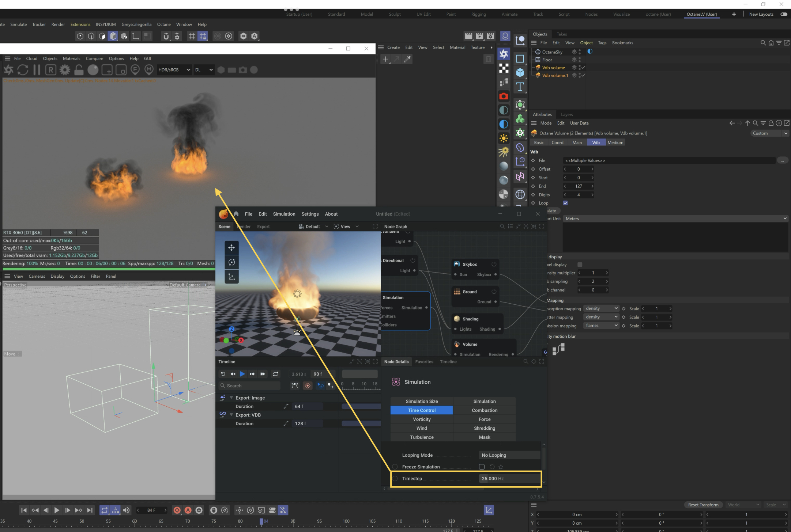Viewport: 791px width, 532px height.
Task: Click the red camera icon in sidebar
Action: (504, 96)
